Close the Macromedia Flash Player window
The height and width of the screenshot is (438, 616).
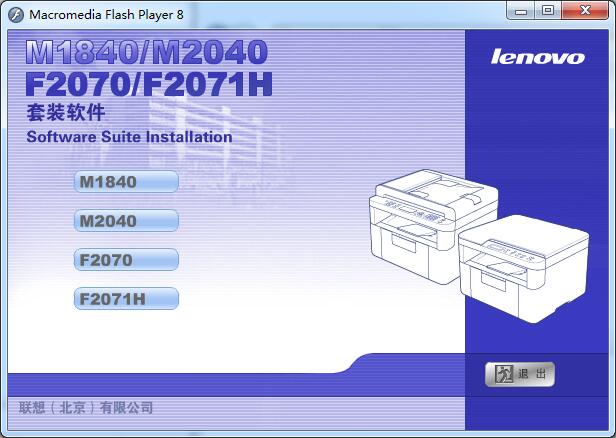click(584, 10)
